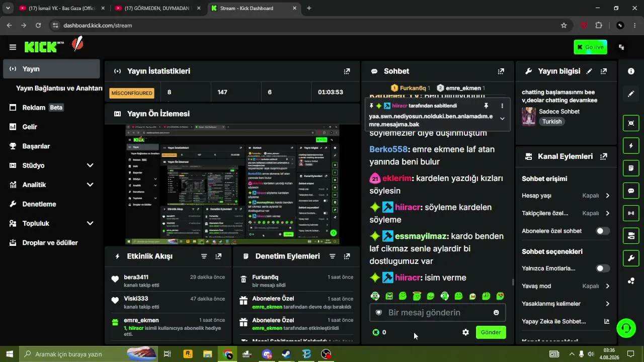Send the chat message with Gönder
Screen dimensions: 644x362
tap(491, 332)
